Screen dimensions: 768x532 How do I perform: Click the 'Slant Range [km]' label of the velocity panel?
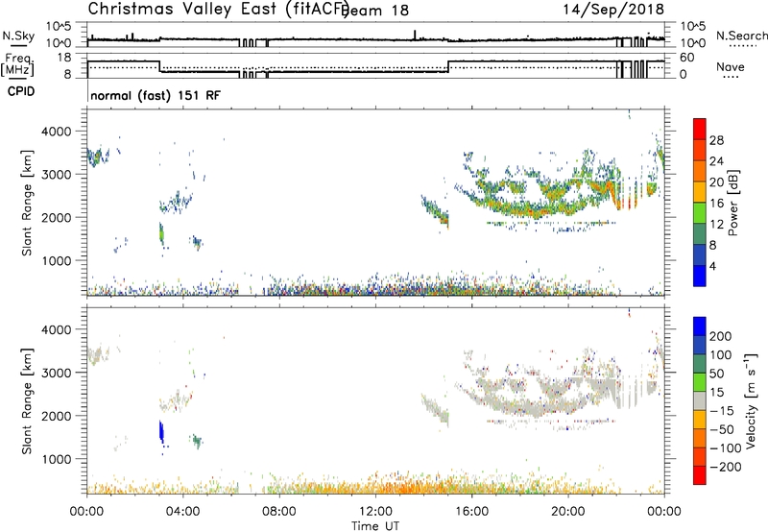(27, 400)
